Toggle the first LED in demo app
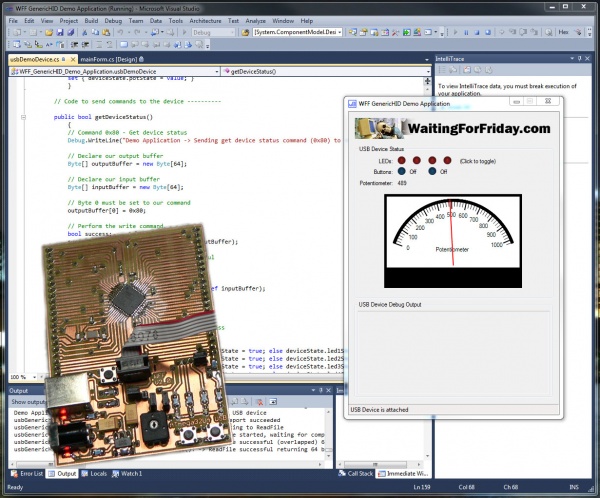The image size is (600, 498). (x=401, y=160)
